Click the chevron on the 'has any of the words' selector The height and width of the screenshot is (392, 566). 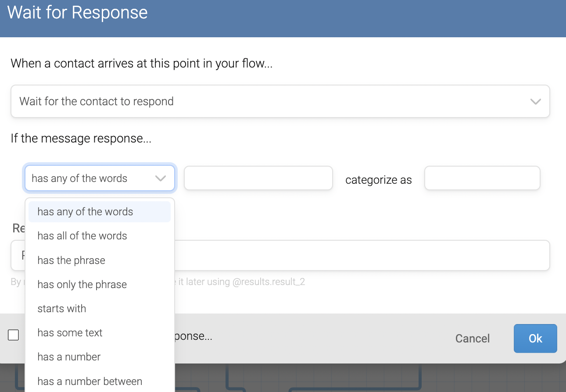pyautogui.click(x=161, y=178)
